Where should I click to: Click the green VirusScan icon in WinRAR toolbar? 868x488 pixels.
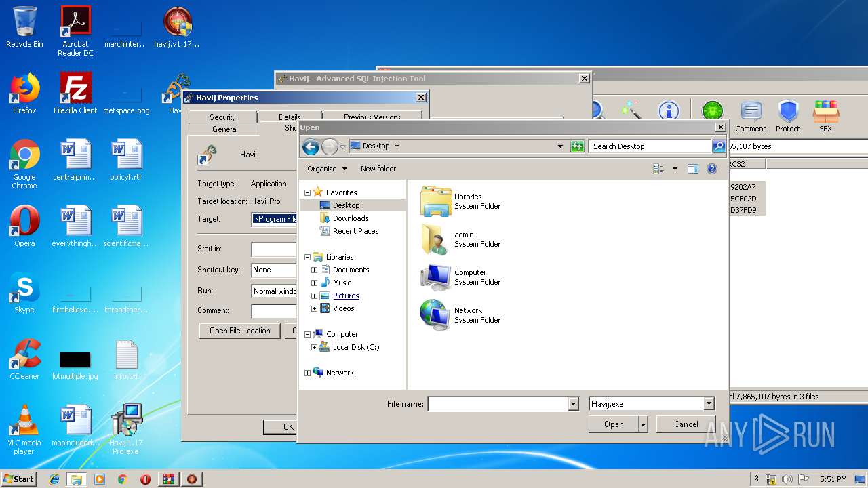coord(712,110)
